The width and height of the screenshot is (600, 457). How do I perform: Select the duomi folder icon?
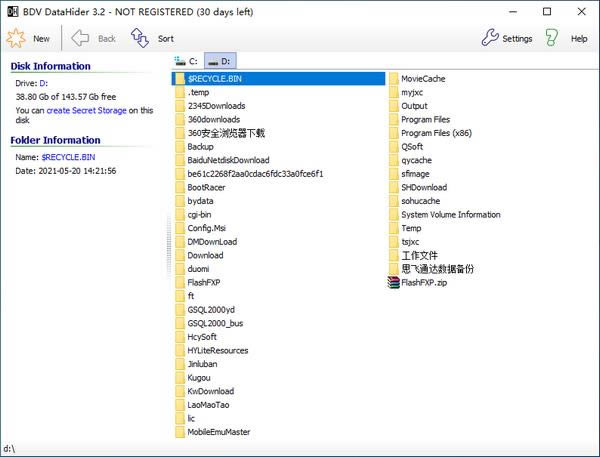click(180, 269)
